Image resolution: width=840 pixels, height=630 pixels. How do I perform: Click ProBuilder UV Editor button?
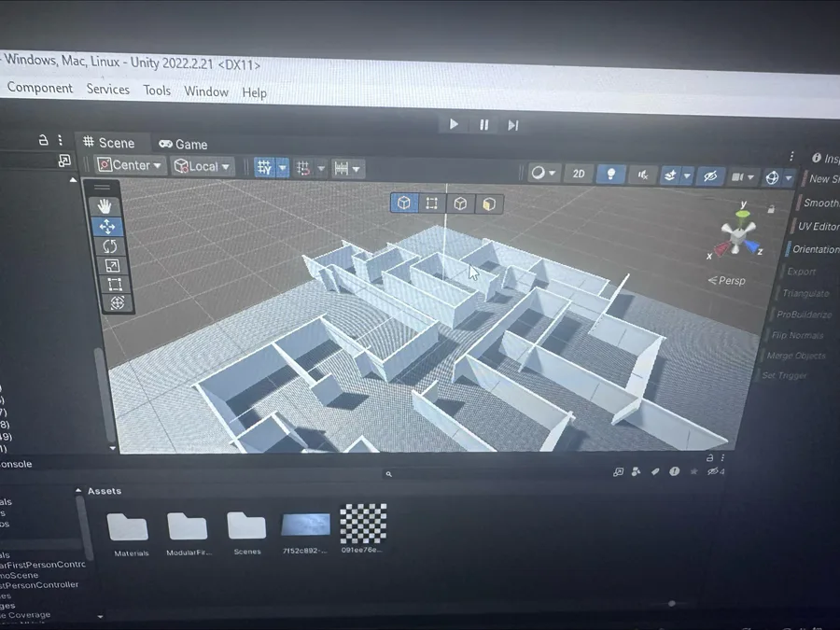pos(818,226)
